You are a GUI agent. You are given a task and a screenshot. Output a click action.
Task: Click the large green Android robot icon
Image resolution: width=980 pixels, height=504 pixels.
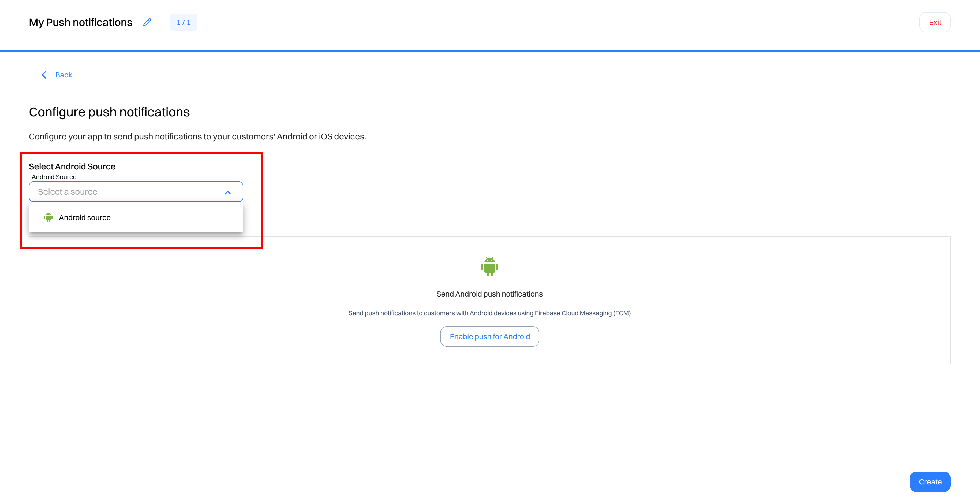pos(490,266)
